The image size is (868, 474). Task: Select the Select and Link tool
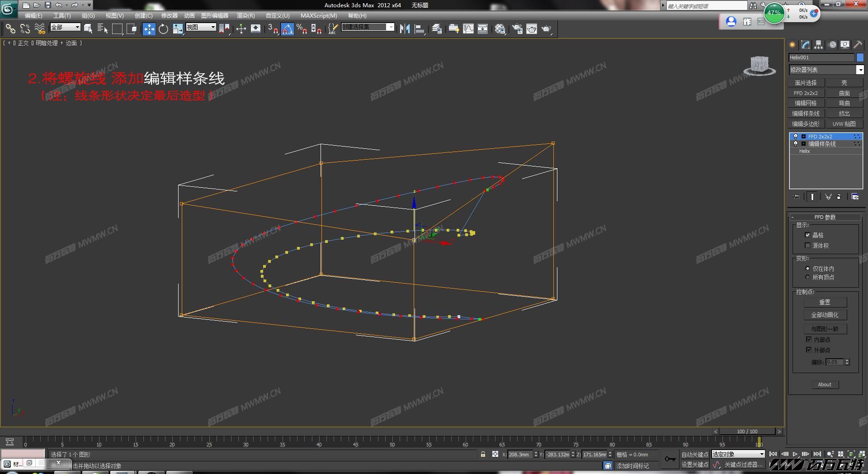(x=10, y=29)
